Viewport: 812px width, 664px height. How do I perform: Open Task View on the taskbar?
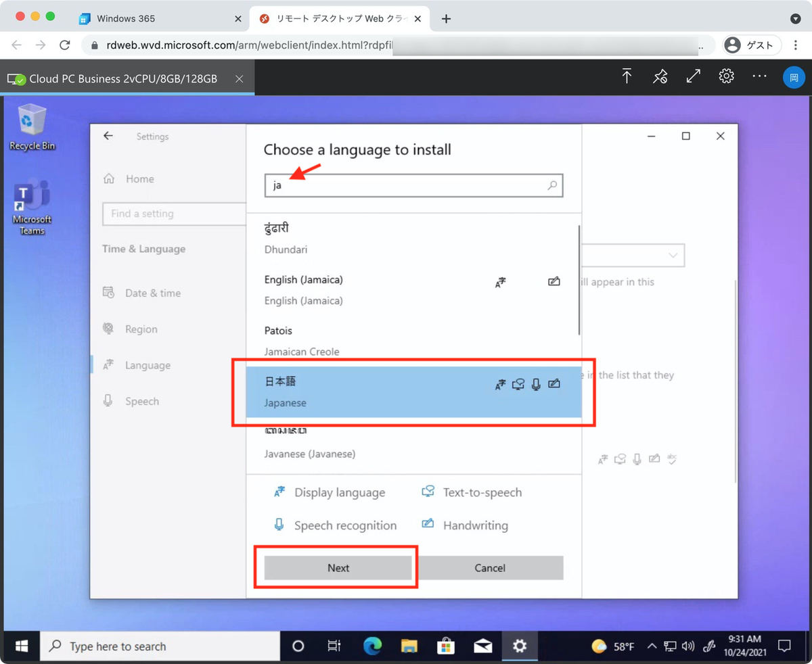(334, 646)
